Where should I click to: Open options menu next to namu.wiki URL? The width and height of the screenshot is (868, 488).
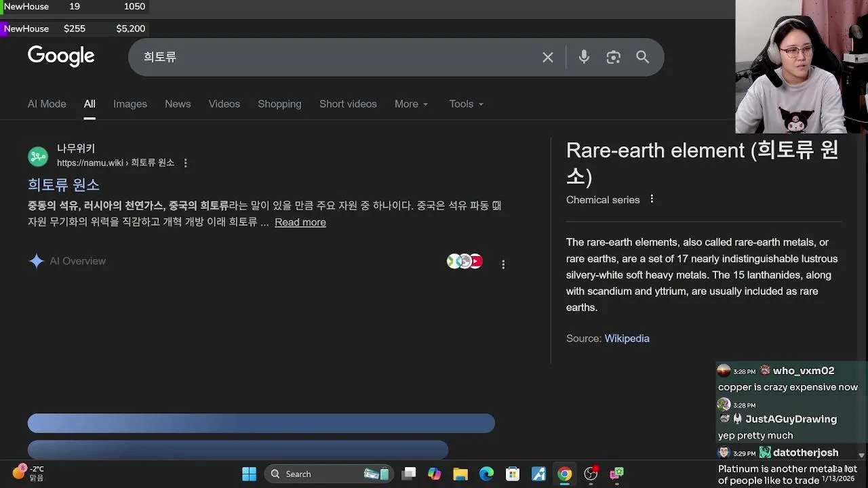[185, 163]
